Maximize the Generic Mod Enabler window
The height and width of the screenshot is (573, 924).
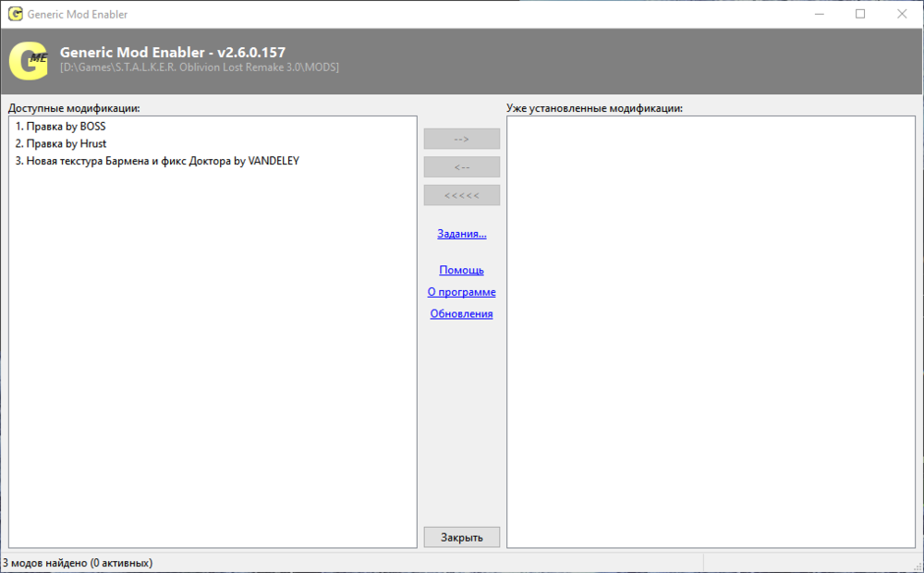click(x=860, y=14)
